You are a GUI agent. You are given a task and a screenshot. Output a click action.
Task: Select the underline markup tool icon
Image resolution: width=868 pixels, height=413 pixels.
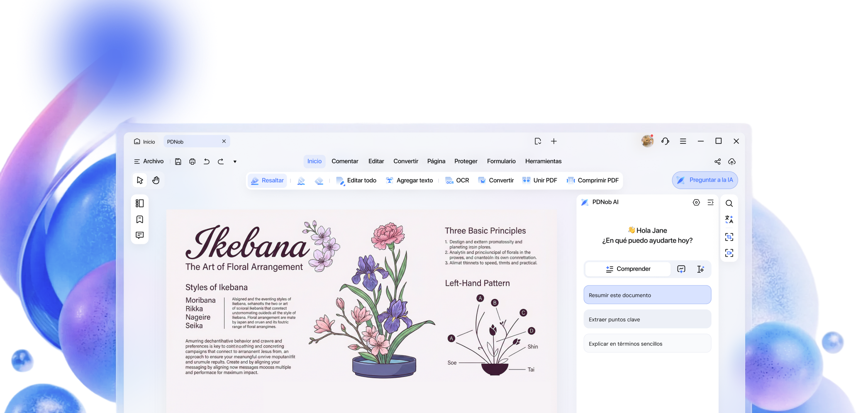(x=301, y=181)
